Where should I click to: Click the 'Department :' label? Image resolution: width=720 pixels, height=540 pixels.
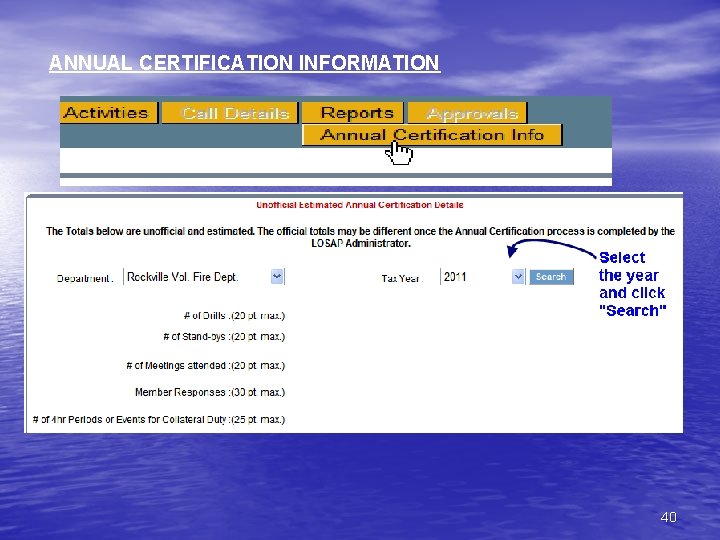84,278
